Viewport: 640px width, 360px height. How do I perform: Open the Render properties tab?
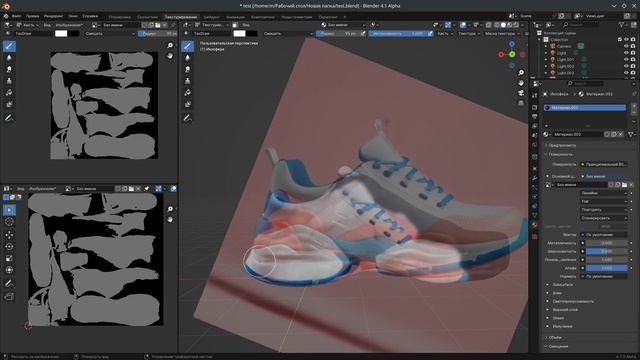tap(535, 107)
